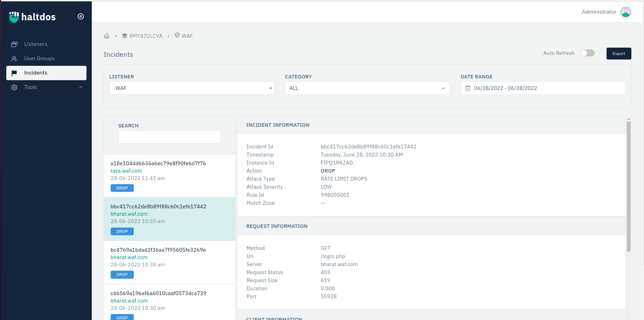Click Attack Severity value LOW
The height and width of the screenshot is (320, 644).
pos(326,187)
